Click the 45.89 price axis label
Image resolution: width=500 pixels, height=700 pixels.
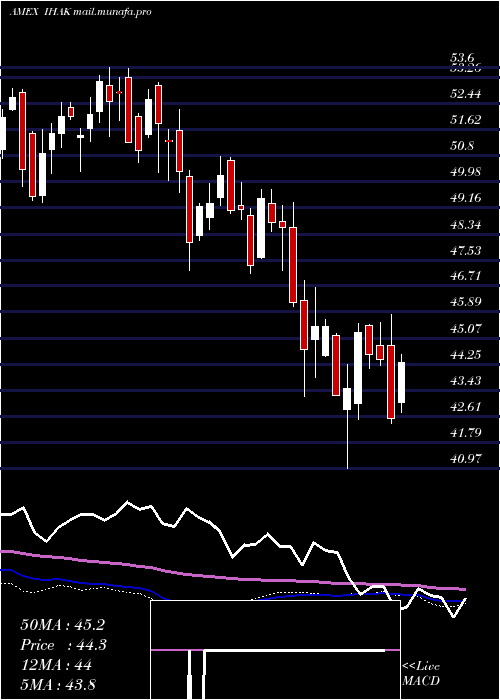[466, 301]
